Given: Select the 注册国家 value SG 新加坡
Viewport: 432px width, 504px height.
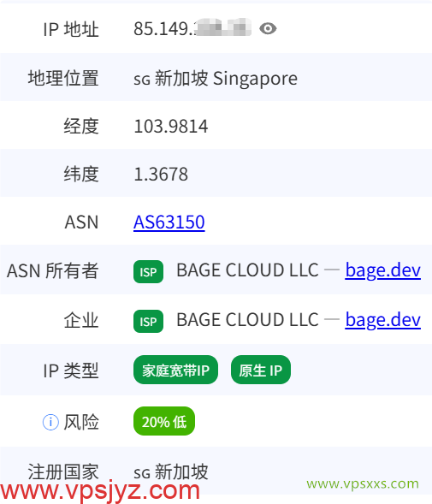Looking at the screenshot, I should point(171,471).
